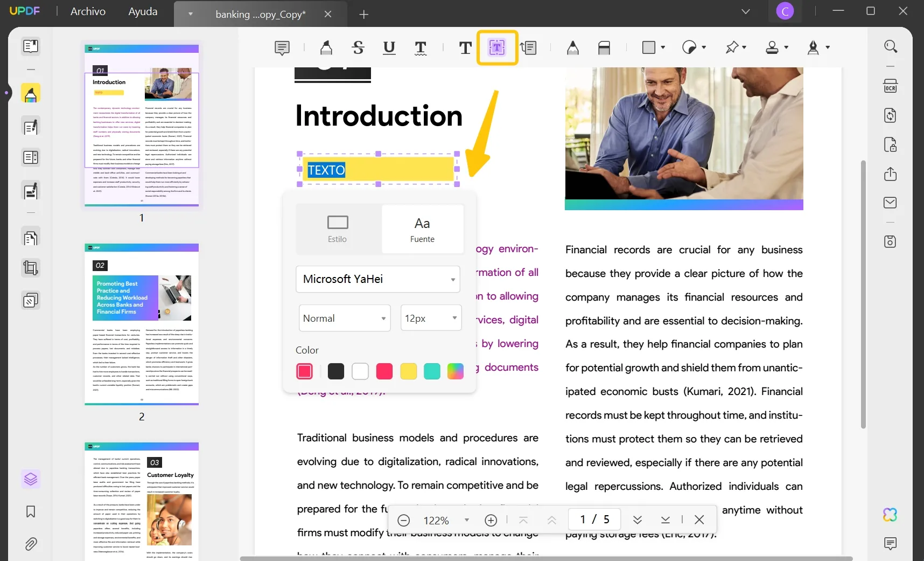The height and width of the screenshot is (561, 924).
Task: Select the strikethrough tool
Action: (x=358, y=48)
